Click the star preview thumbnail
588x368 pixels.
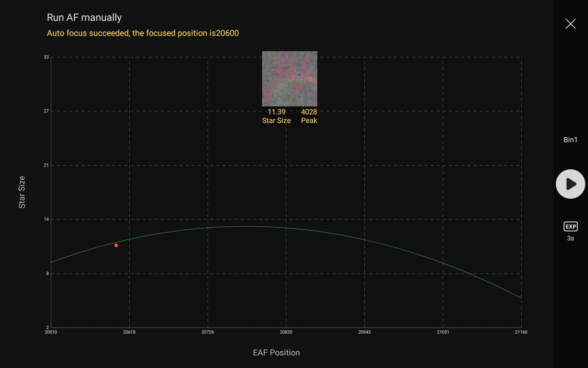[289, 79]
